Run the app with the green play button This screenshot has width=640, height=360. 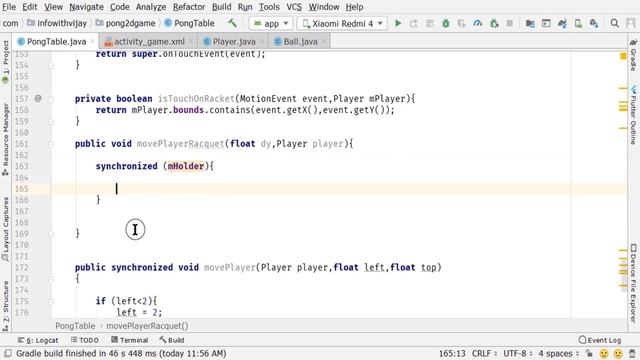tap(398, 23)
